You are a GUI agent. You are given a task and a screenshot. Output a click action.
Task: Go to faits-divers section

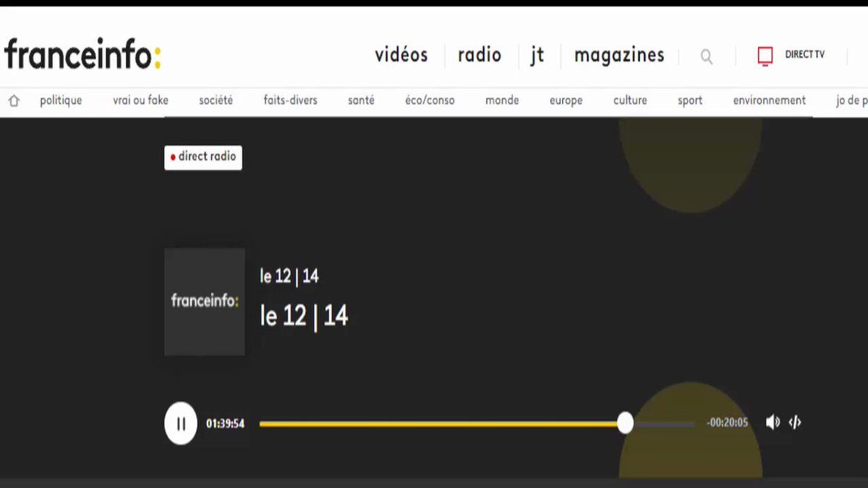[x=291, y=100]
